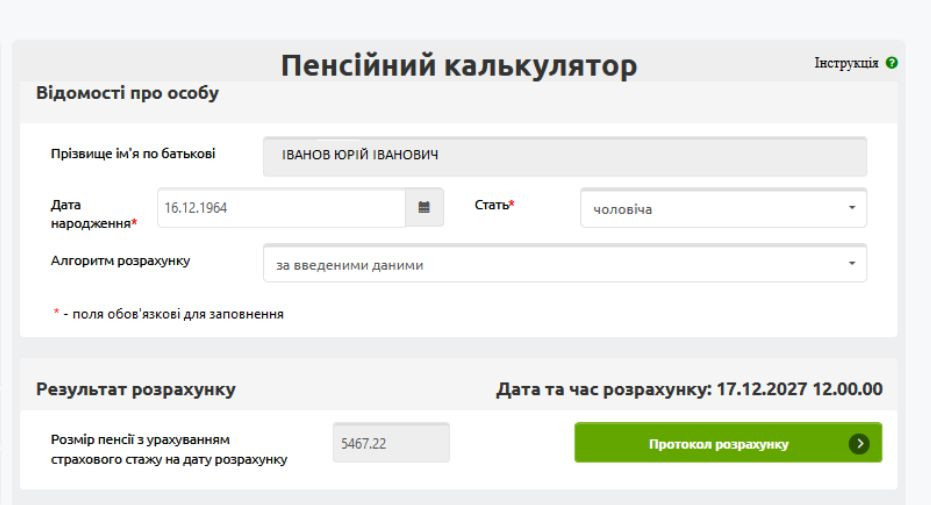Click the Результат розрахунку section title
This screenshot has width=931, height=505.
click(135, 389)
